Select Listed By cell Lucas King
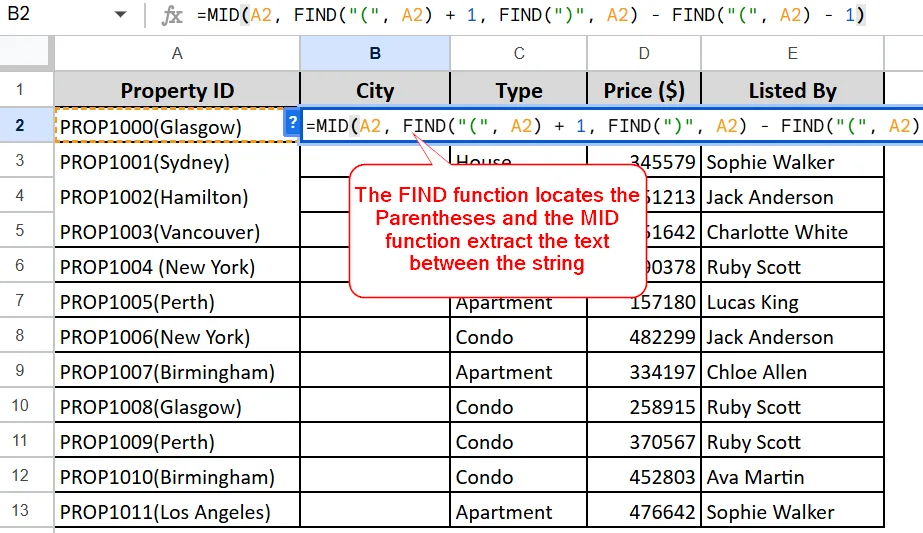The height and width of the screenshot is (533, 923). coord(792,302)
